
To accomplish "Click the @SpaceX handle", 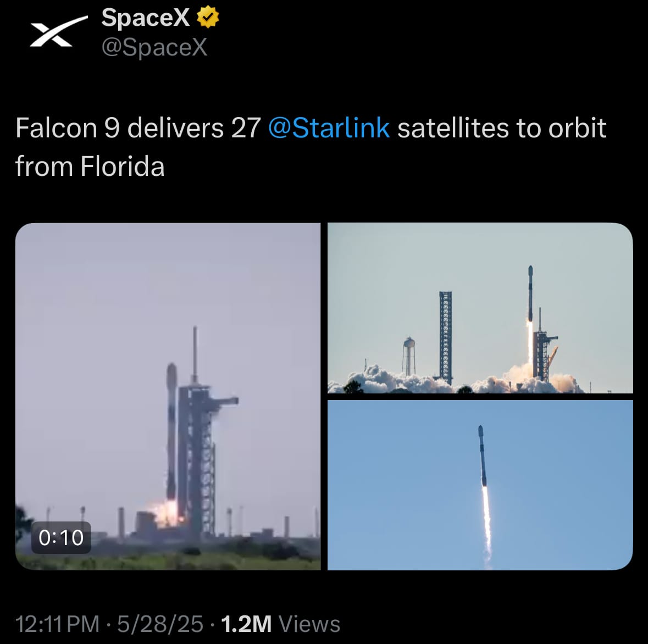I will pos(154,47).
